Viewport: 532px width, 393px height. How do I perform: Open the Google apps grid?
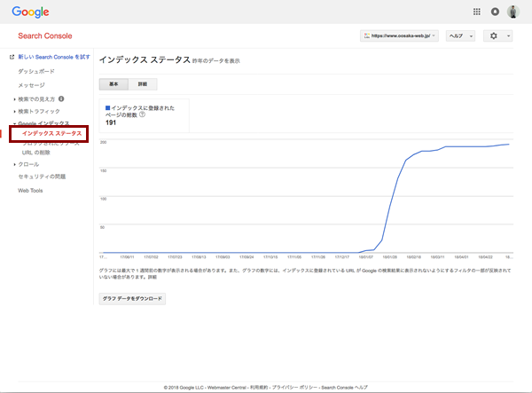pyautogui.click(x=477, y=12)
